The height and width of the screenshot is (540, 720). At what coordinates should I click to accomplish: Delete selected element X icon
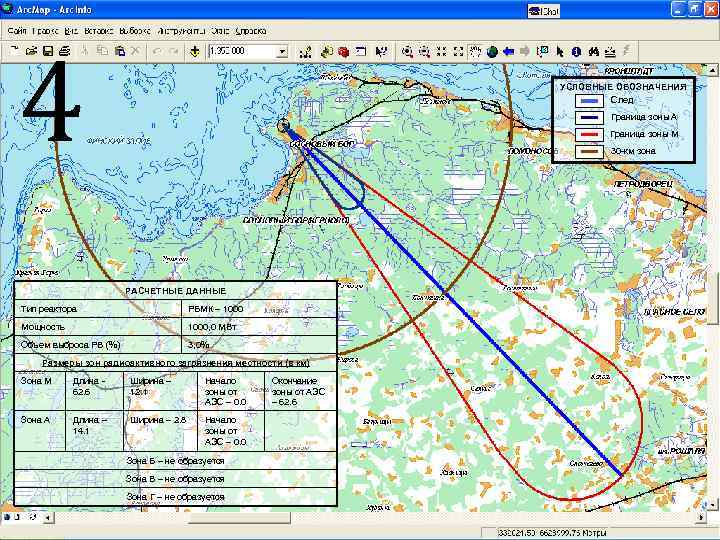tap(136, 51)
